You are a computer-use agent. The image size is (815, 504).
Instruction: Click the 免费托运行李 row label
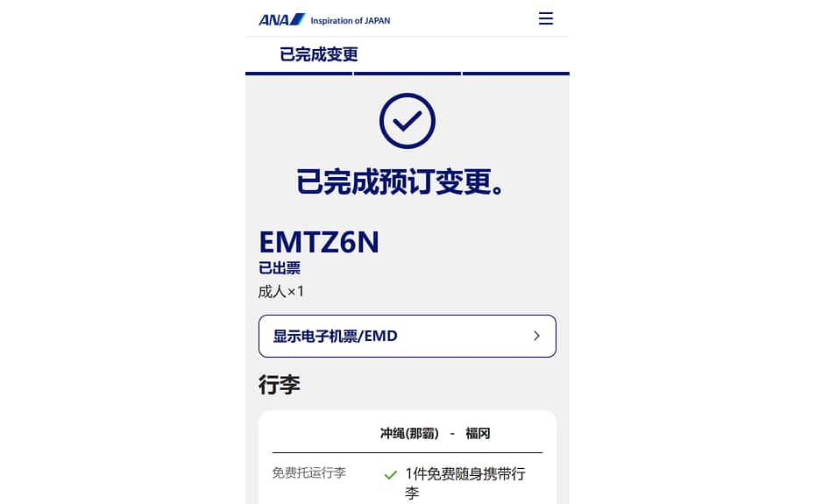click(x=309, y=472)
